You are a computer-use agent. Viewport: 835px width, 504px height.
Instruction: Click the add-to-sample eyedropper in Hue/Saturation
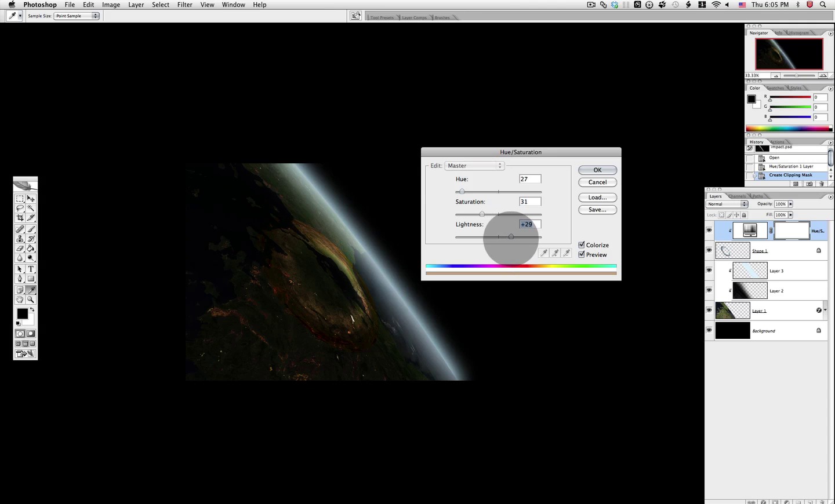(x=556, y=253)
